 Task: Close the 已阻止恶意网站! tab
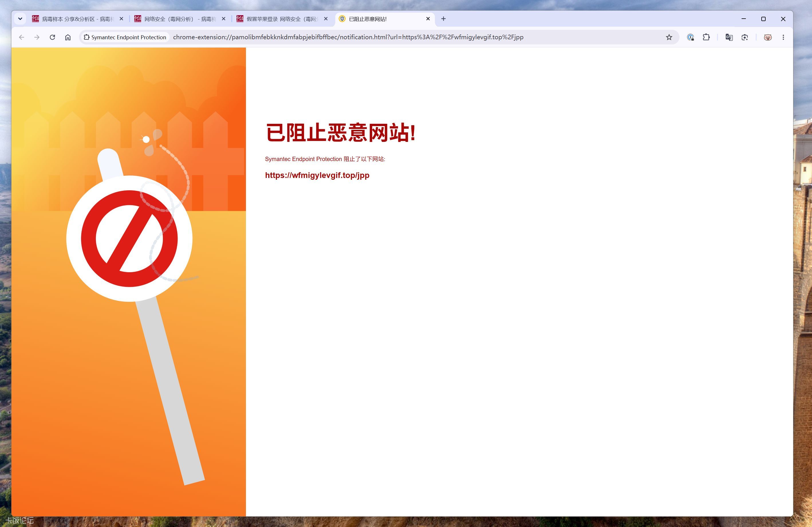click(x=428, y=19)
